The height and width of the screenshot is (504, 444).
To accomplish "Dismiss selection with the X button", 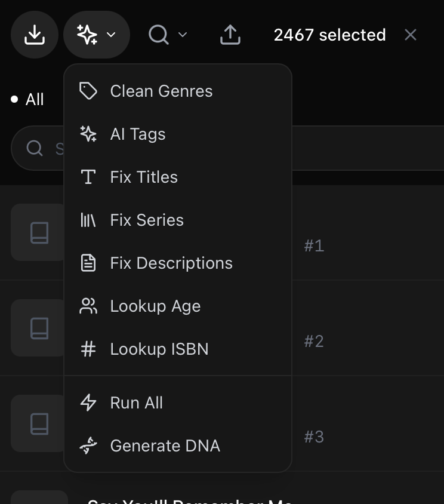I will pos(411,35).
